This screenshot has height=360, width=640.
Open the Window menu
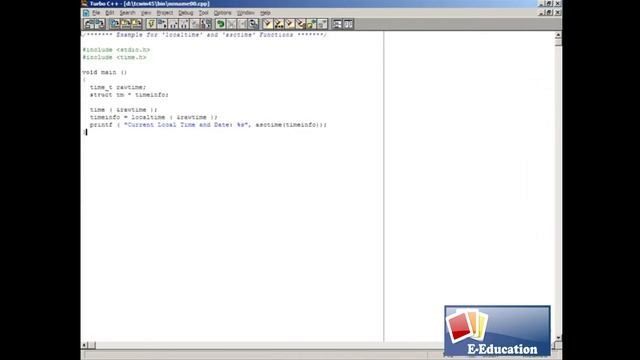(246, 13)
